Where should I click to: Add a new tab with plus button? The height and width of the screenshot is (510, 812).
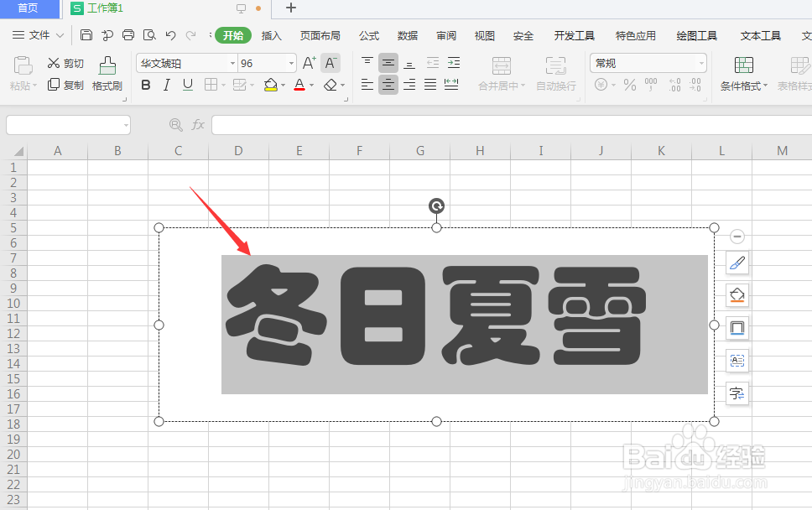(291, 8)
